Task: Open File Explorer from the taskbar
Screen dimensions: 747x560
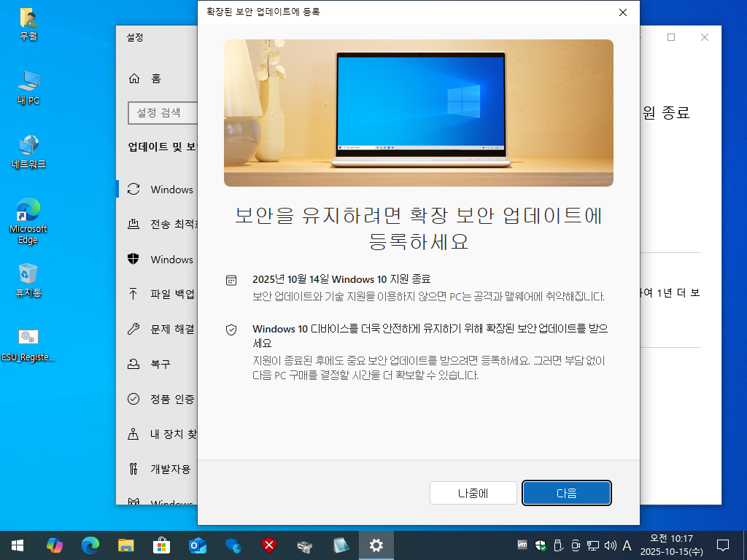Action: click(126, 545)
